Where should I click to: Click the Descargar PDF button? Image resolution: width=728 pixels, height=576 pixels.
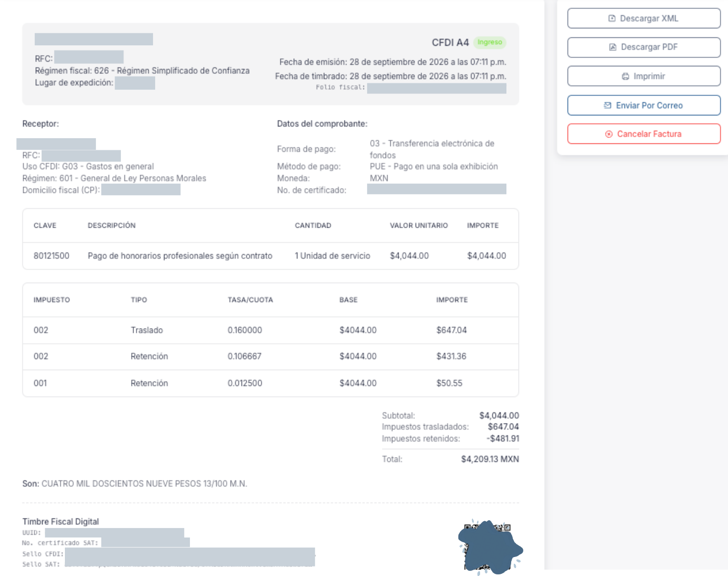tap(644, 47)
